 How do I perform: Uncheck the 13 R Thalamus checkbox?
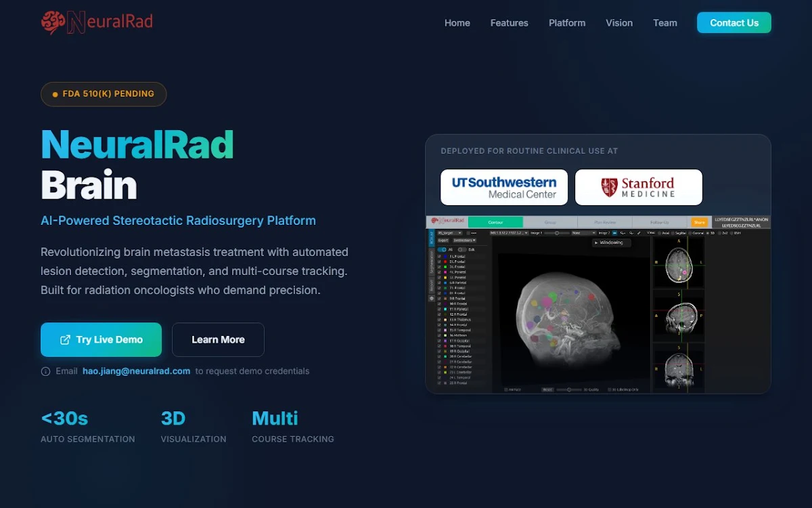point(439,320)
